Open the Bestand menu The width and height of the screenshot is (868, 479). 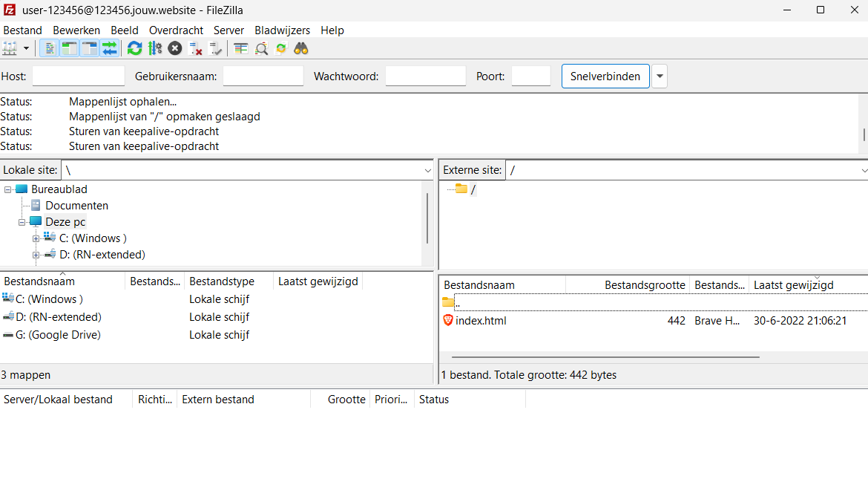point(23,30)
